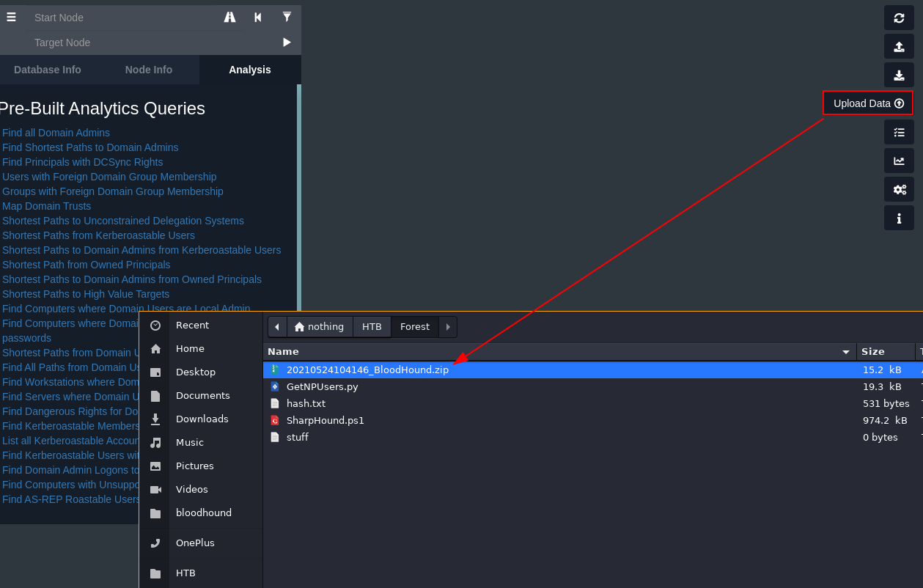Open Pictures in file dialog sidebar
The height and width of the screenshot is (588, 923).
tap(201, 466)
